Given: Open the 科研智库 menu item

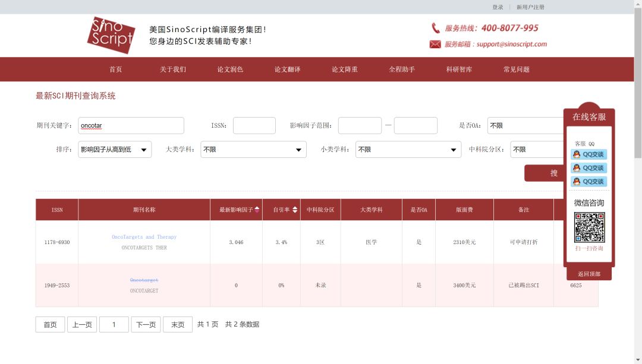Looking at the screenshot, I should pos(458,69).
